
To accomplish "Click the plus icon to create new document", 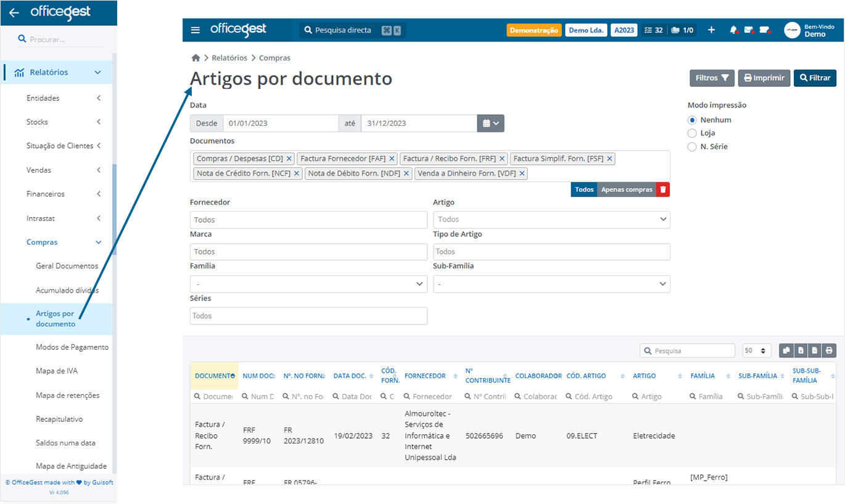I will (711, 30).
